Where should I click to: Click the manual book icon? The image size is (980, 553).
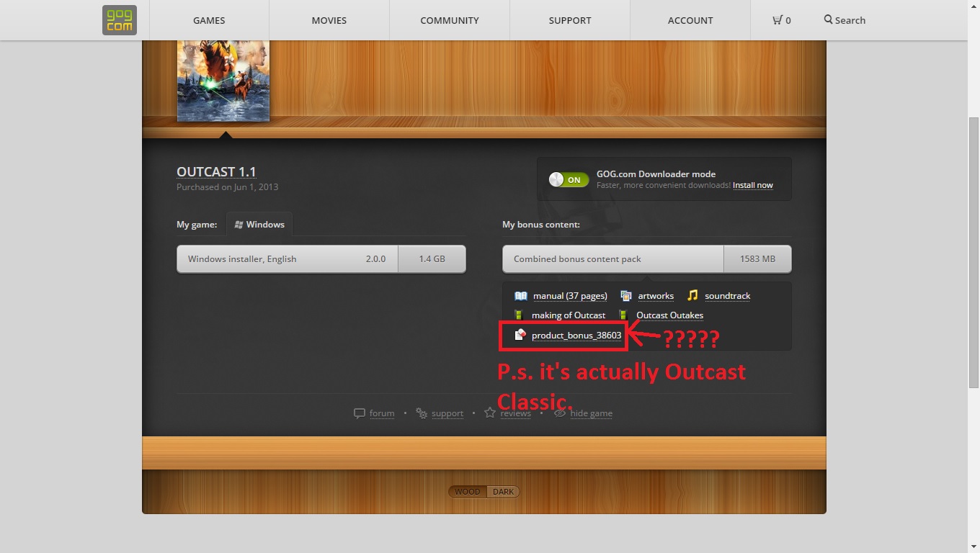tap(521, 296)
